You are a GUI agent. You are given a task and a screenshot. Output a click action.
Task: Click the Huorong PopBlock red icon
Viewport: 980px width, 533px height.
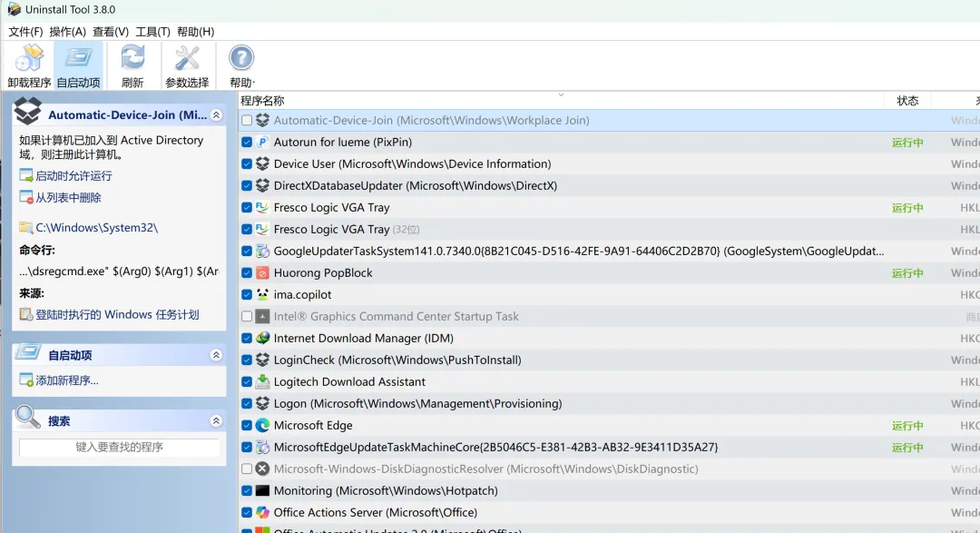pos(262,272)
